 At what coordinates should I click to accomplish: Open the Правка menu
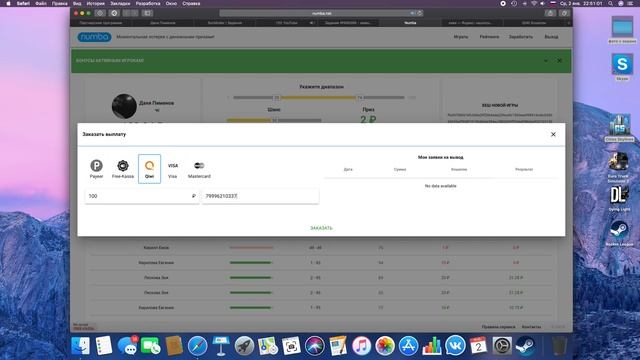[60, 3]
